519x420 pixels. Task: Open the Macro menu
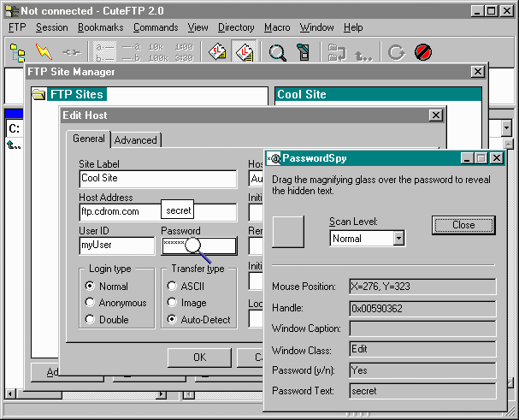pos(277,27)
